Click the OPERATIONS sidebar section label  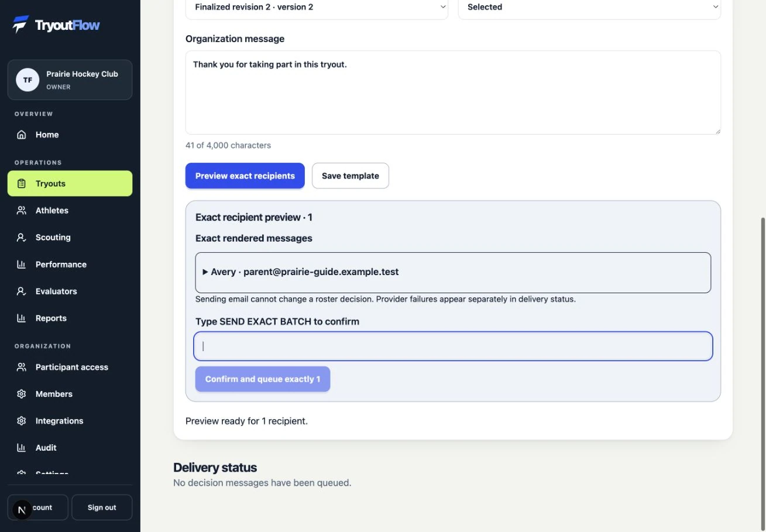38,163
